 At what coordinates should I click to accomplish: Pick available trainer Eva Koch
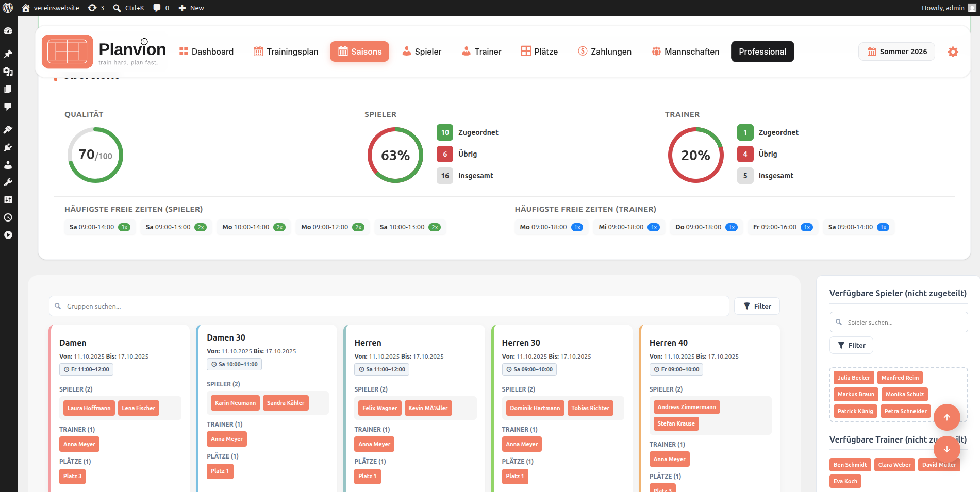[845, 481]
